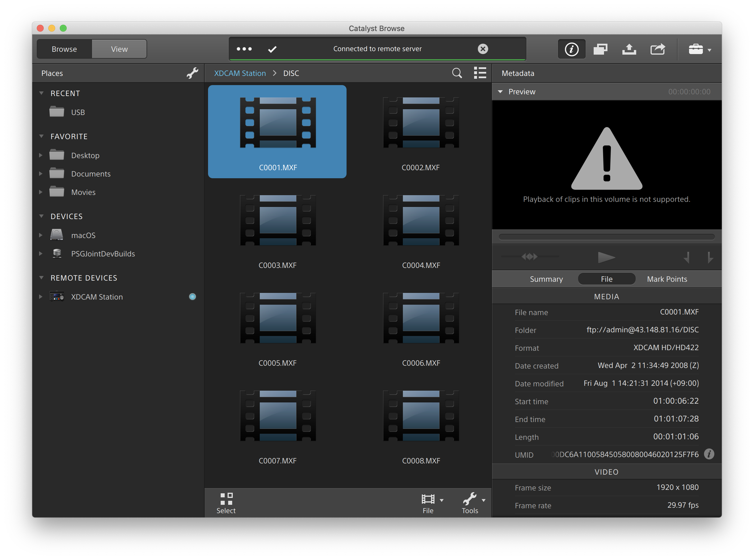Switch to the Summary tab
The width and height of the screenshot is (754, 560).
[x=546, y=279]
